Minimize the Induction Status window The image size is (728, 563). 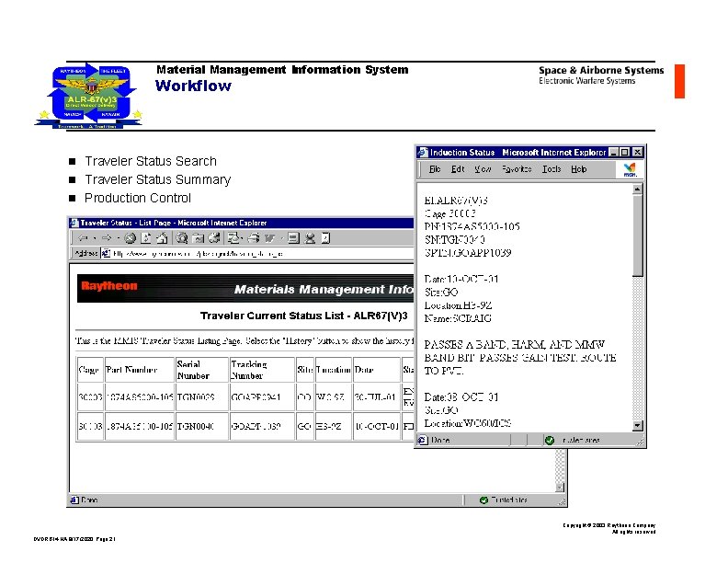pos(614,153)
